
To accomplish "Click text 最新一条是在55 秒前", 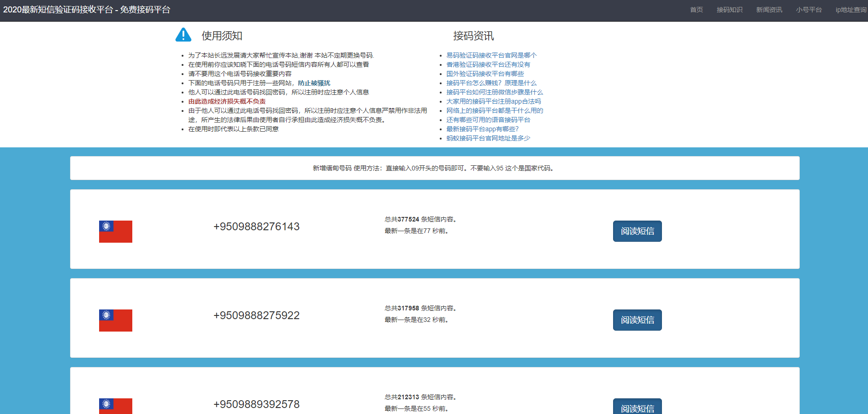I will coord(417,408).
